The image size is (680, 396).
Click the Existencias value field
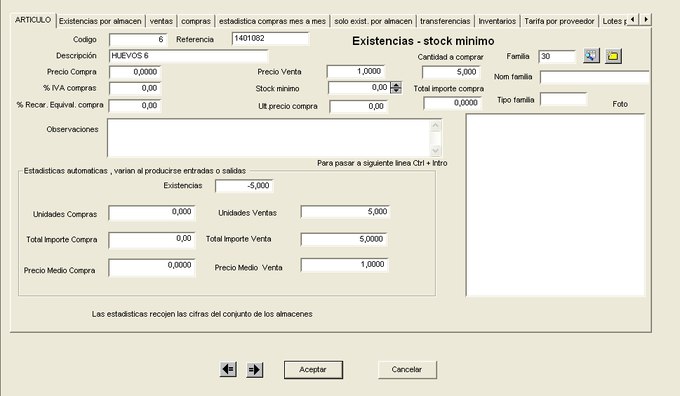(x=244, y=186)
